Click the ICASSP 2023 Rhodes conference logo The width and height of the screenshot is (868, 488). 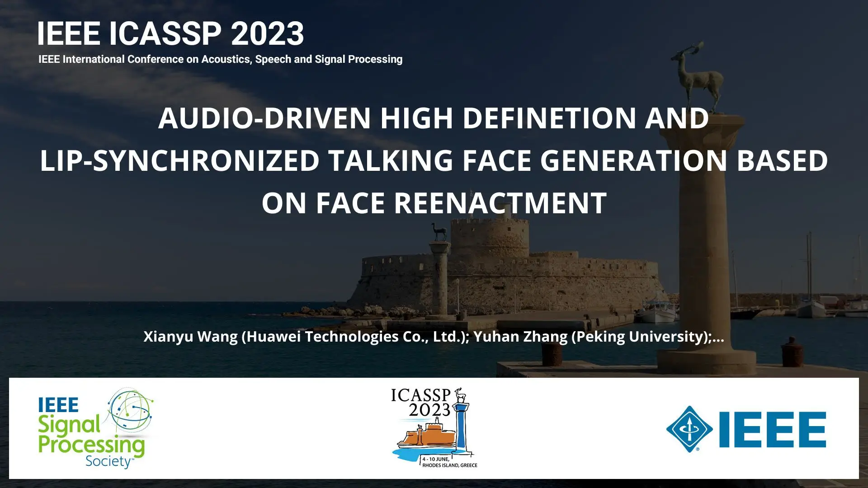[434, 427]
